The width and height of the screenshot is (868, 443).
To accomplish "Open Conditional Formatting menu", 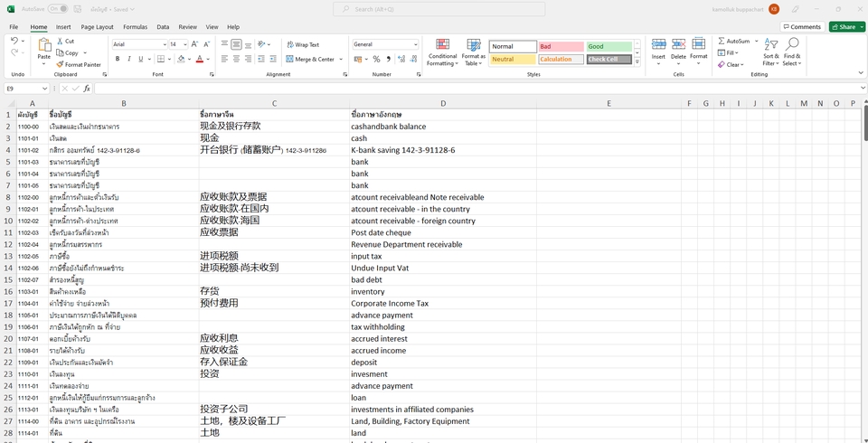I will pyautogui.click(x=442, y=52).
